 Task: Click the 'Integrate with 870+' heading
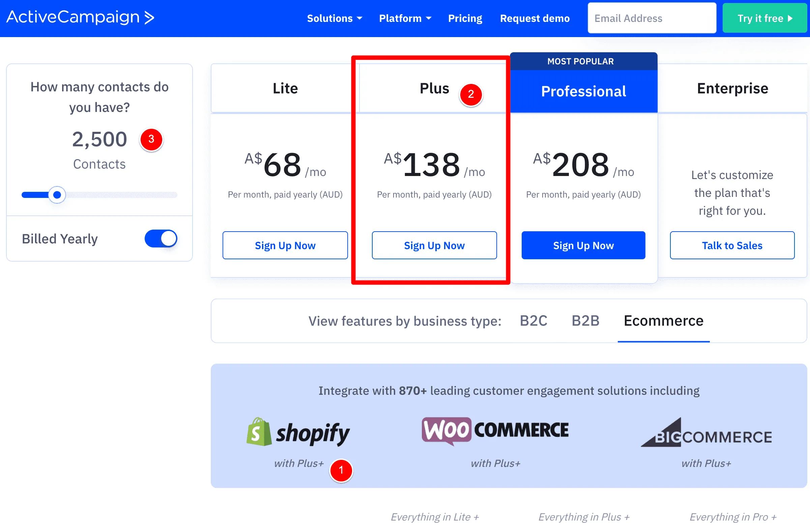pos(509,390)
